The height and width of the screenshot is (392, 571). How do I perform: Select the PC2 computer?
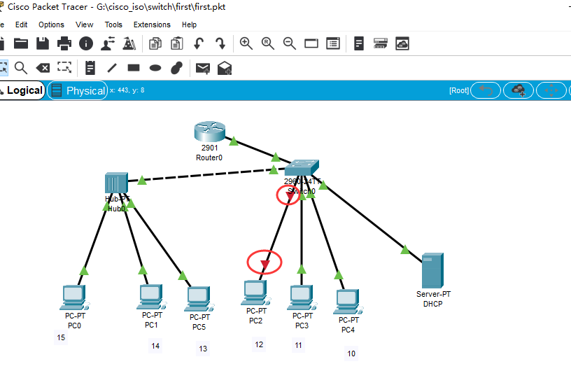pos(255,293)
